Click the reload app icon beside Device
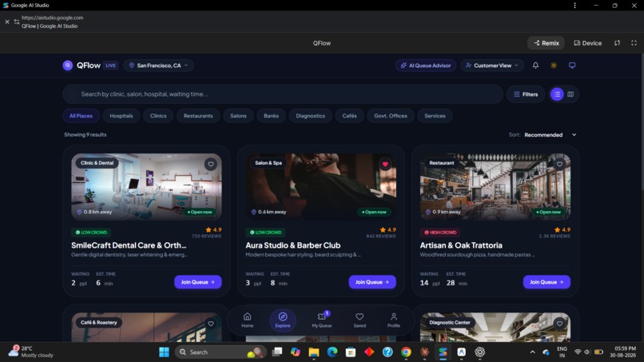Screen dimensions: 644x362 pos(617,42)
